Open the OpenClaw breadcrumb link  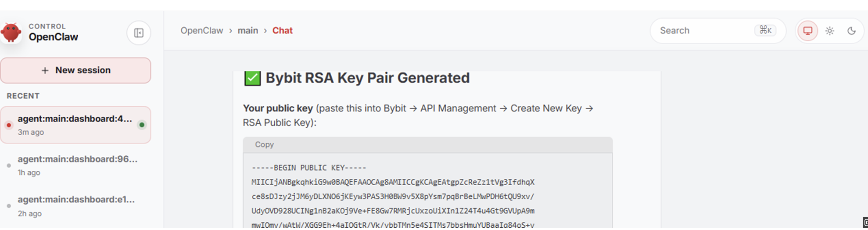click(x=202, y=31)
